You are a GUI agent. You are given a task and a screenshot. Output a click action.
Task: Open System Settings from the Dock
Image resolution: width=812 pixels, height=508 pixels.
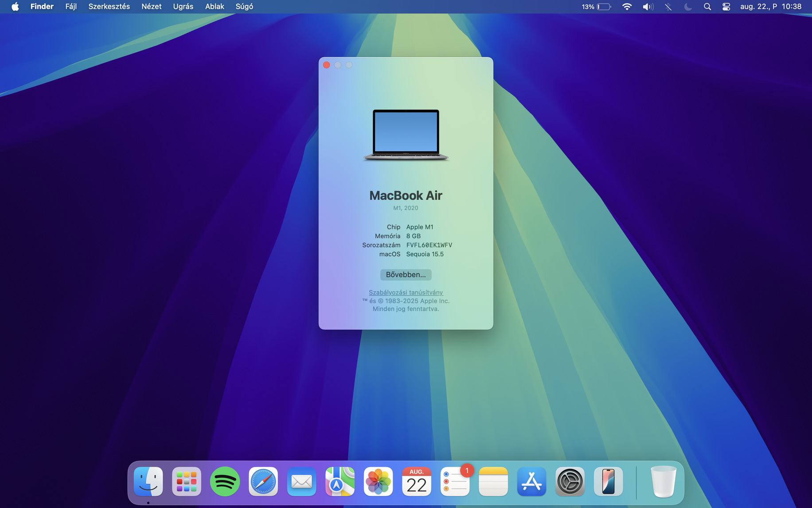click(x=570, y=481)
